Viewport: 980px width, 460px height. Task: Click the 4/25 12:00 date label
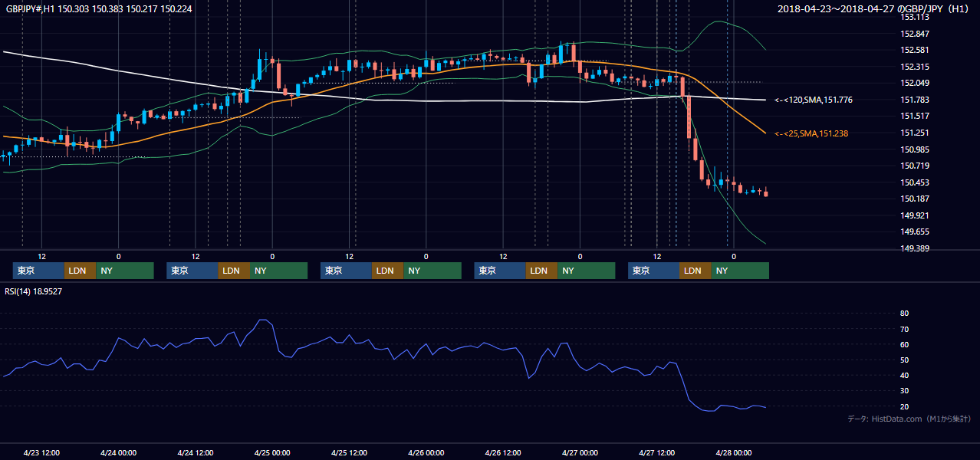click(x=349, y=452)
